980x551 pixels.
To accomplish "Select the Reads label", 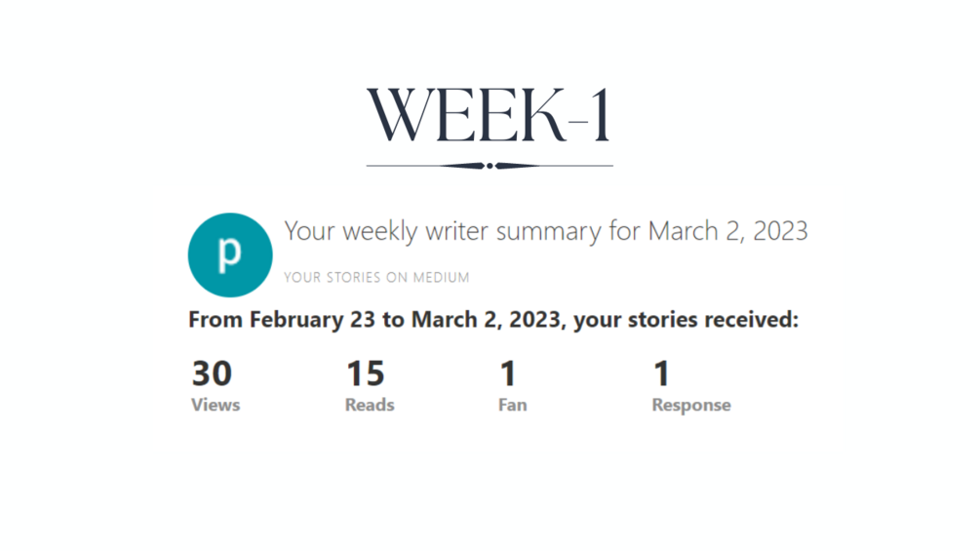I will click(370, 405).
